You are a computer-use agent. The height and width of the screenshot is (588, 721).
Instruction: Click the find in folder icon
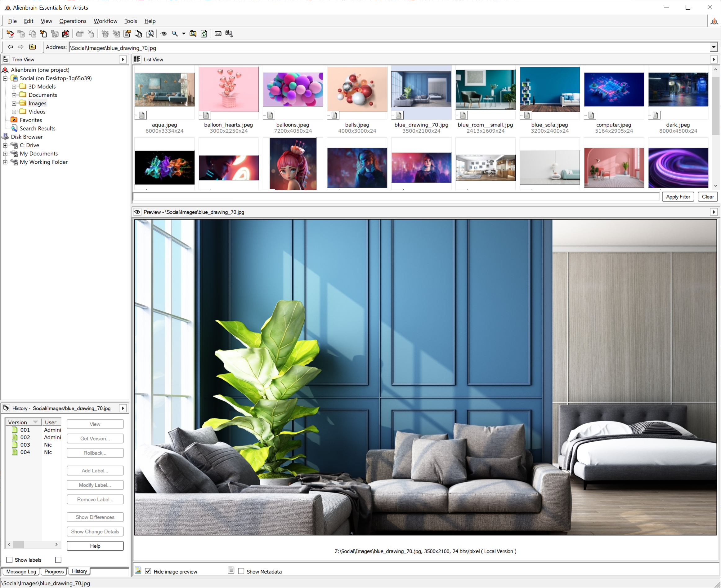pos(193,33)
